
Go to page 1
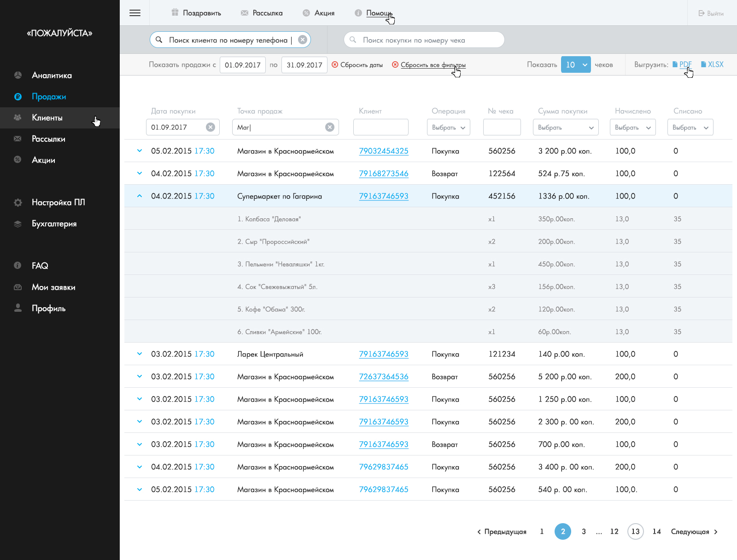coord(542,531)
